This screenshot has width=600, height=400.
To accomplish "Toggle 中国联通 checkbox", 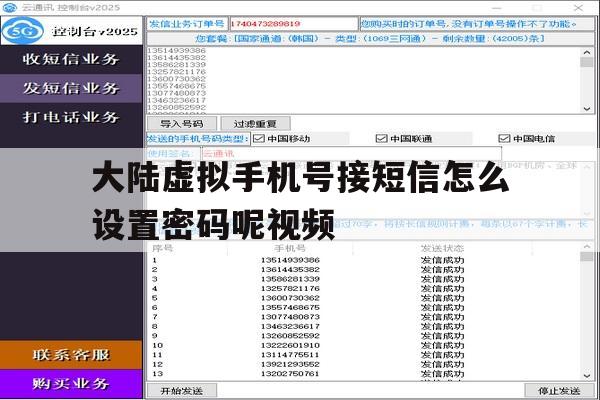I will point(382,139).
